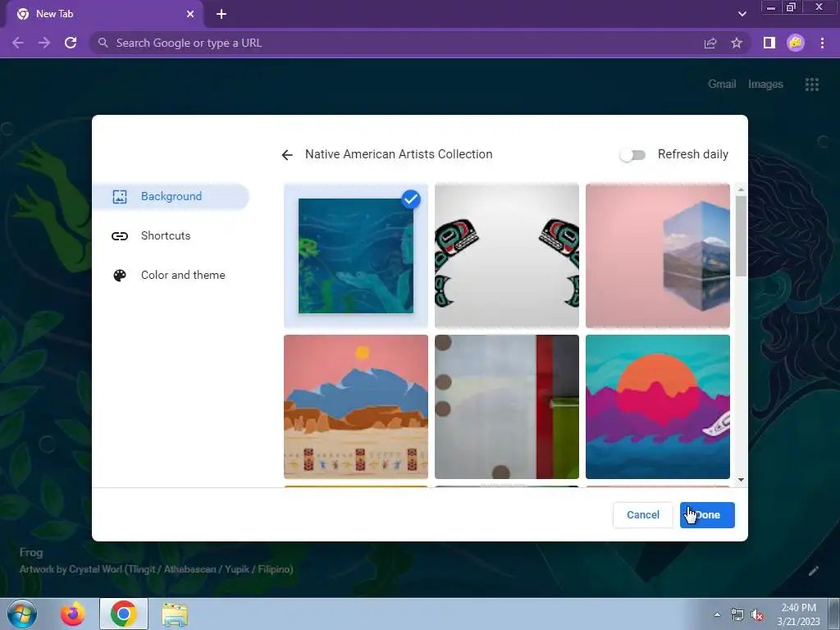Click the Frog artwork title text
The image size is (840, 630).
pyautogui.click(x=31, y=552)
